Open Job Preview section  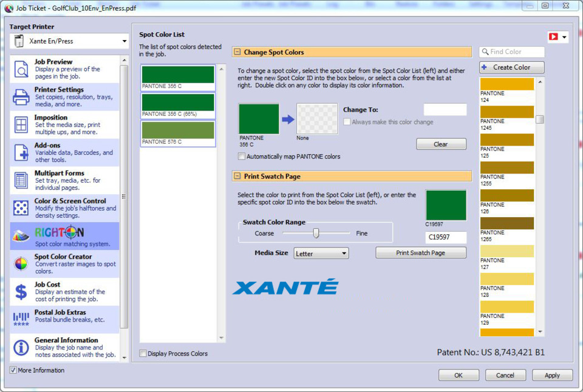(x=65, y=69)
